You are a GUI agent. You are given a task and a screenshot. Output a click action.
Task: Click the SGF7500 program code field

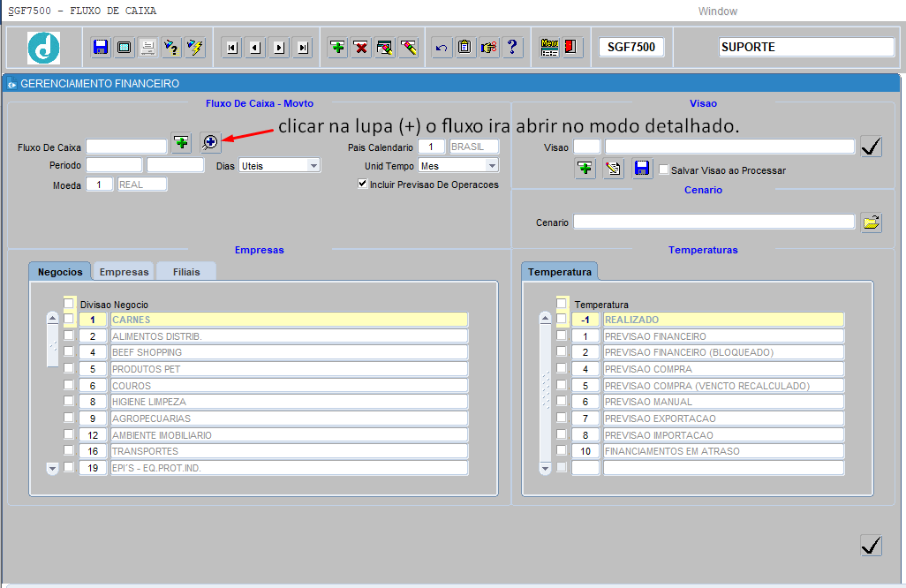click(631, 47)
